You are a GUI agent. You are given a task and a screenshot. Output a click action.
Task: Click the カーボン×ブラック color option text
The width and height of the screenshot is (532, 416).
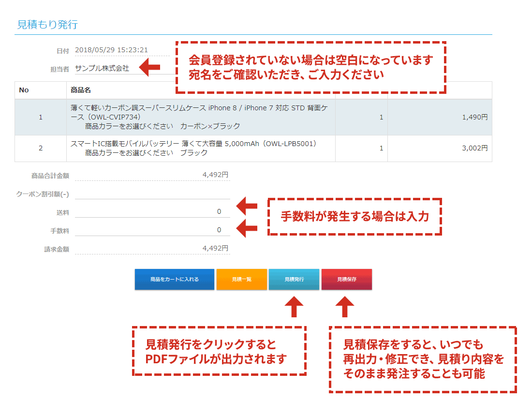tap(210, 126)
